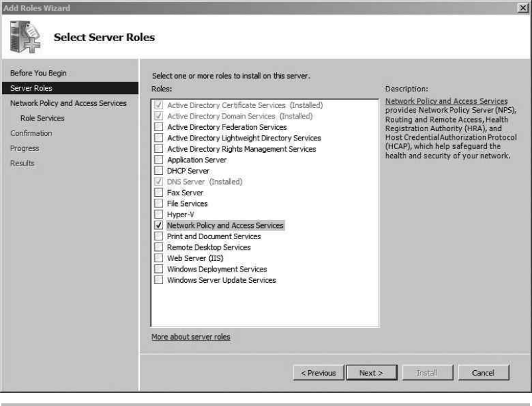Click the Next button
532x406 pixels.
pyautogui.click(x=372, y=373)
